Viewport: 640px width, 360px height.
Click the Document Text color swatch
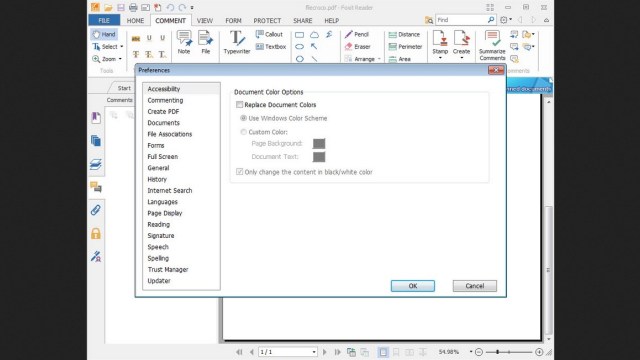click(319, 157)
